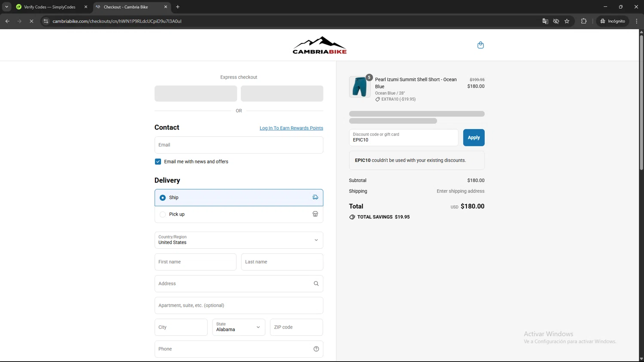Click the Pearl Izumi Summit Shell Short title
Viewport: 644px width, 362px height.
[x=416, y=83]
